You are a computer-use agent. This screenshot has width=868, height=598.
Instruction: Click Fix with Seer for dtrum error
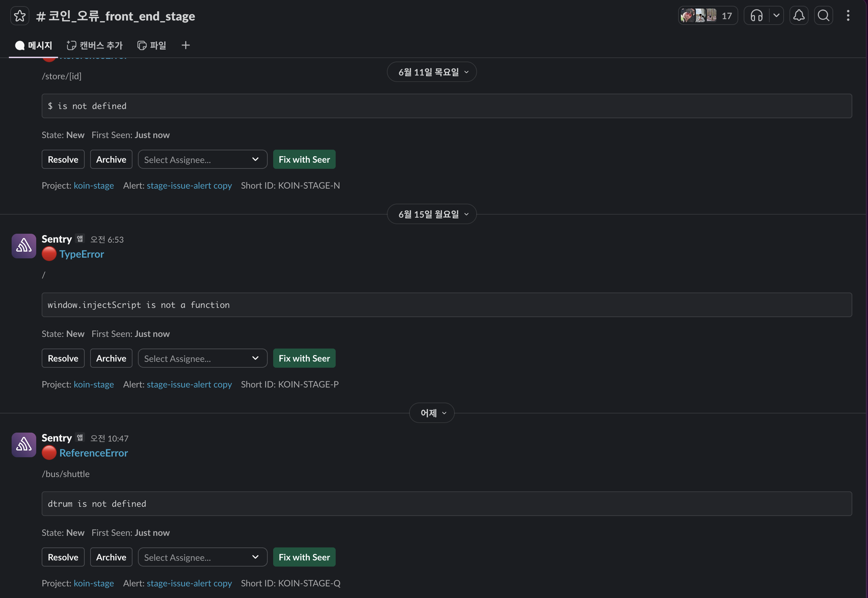(304, 557)
